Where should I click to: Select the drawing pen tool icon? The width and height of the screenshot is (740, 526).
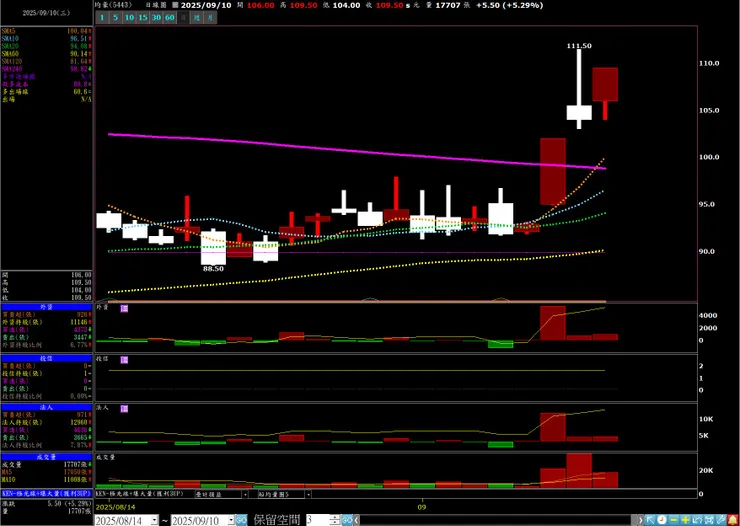point(721,520)
